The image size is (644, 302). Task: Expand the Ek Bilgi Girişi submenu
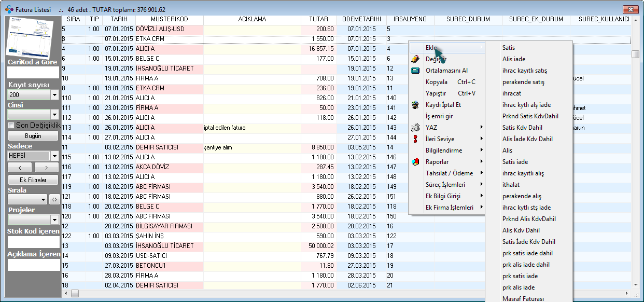tap(447, 196)
